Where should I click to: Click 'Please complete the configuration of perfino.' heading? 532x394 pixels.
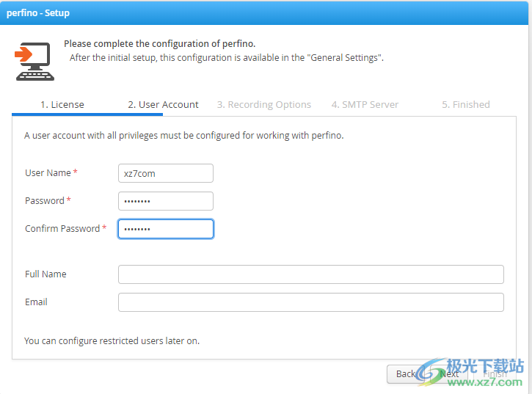tap(159, 44)
